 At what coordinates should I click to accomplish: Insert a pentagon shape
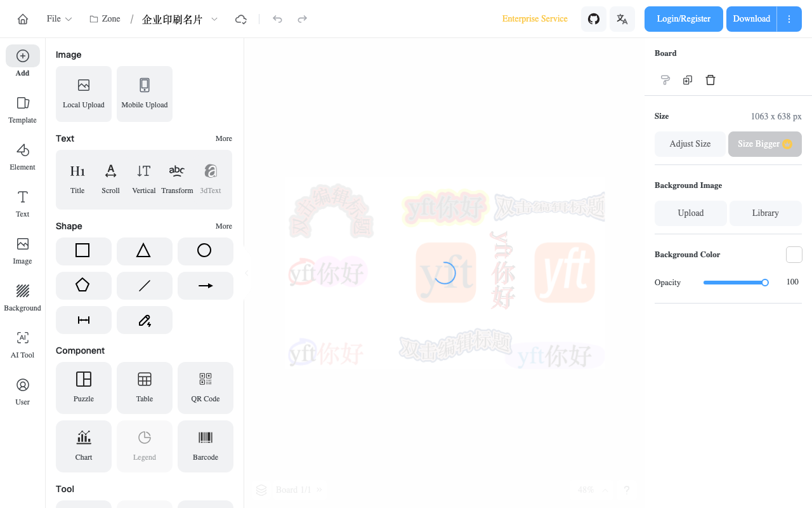pos(84,286)
